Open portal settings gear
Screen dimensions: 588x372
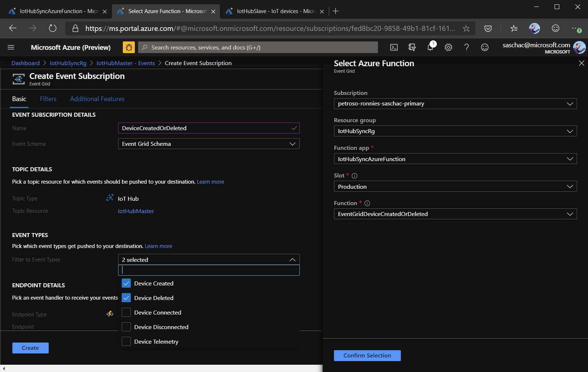tap(448, 47)
